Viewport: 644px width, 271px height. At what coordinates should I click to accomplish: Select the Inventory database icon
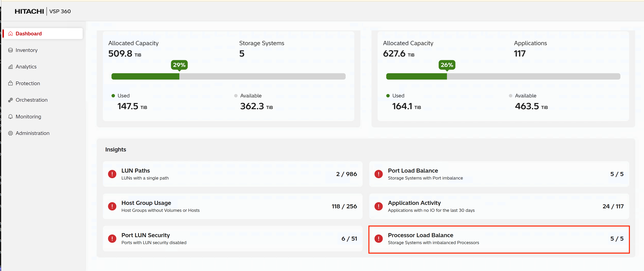[11, 50]
